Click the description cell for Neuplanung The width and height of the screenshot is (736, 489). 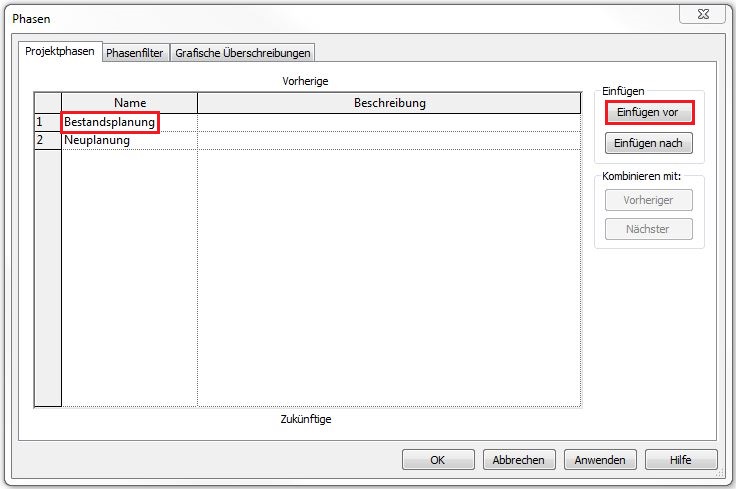click(x=389, y=141)
